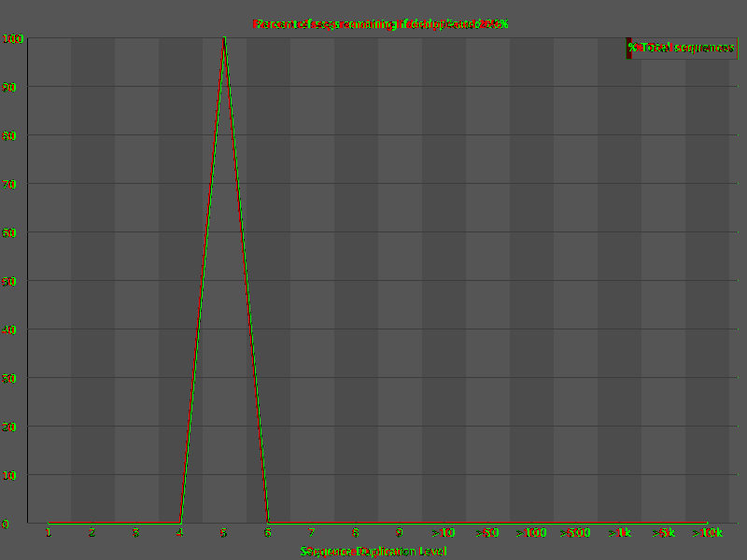Select the '>10k' duplication level label
The height and width of the screenshot is (560, 747).
[x=708, y=532]
